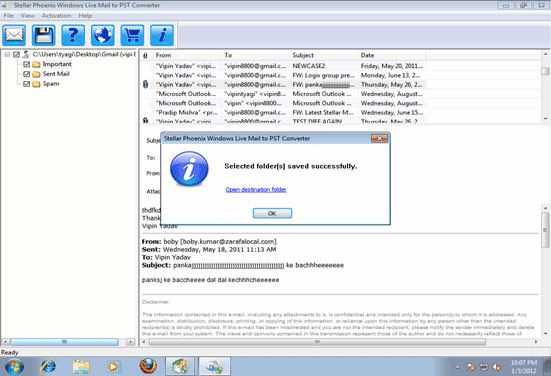This screenshot has height=376, width=551.
Task: Click the folder tree horizontal scrollbar thumb
Action: pos(64,342)
